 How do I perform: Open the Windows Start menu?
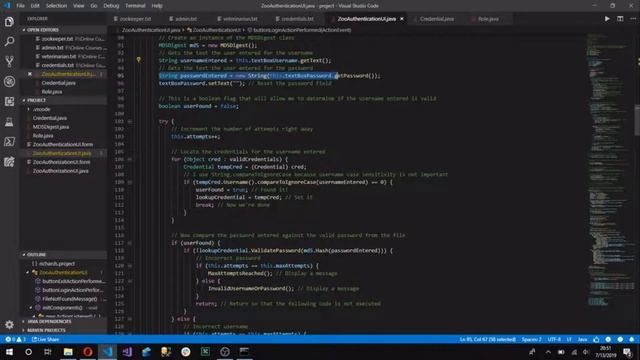[x=9, y=352]
